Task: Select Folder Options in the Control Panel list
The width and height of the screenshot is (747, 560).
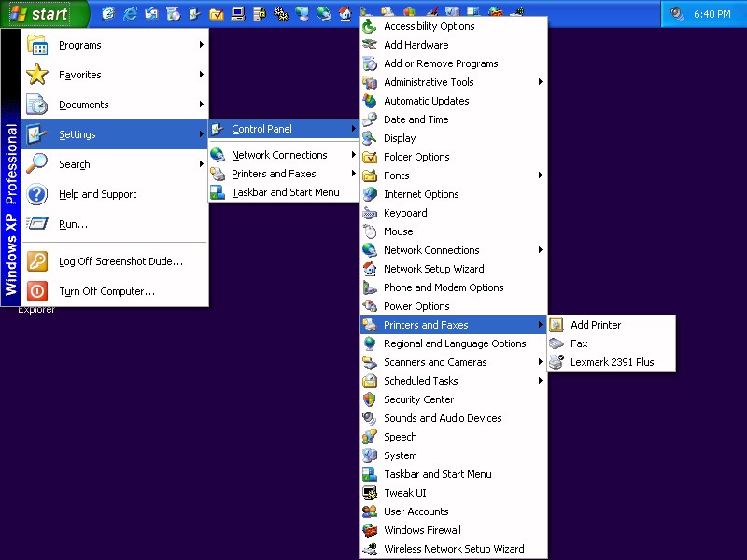Action: click(416, 157)
